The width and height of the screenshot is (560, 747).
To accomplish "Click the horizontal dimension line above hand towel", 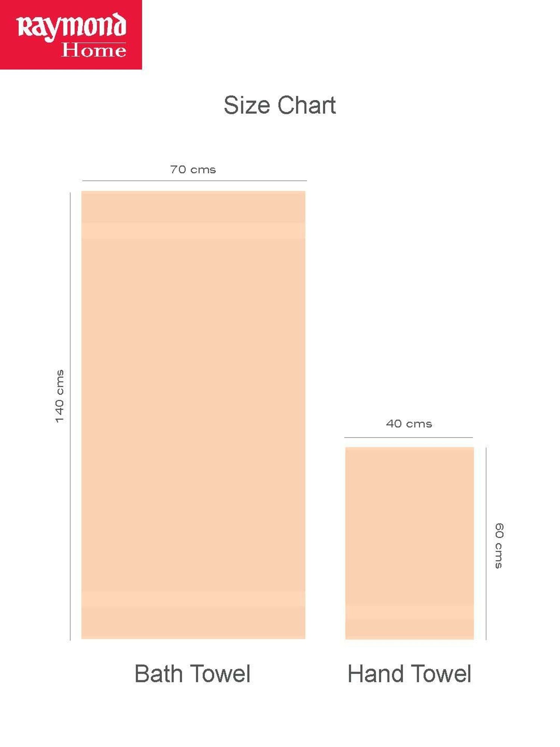I will (408, 437).
